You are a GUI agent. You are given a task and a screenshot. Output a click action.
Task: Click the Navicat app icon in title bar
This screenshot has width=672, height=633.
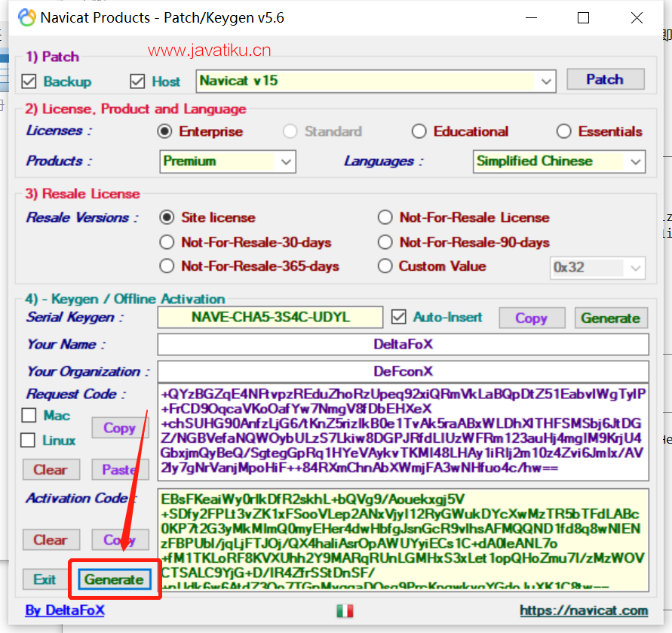(x=26, y=18)
